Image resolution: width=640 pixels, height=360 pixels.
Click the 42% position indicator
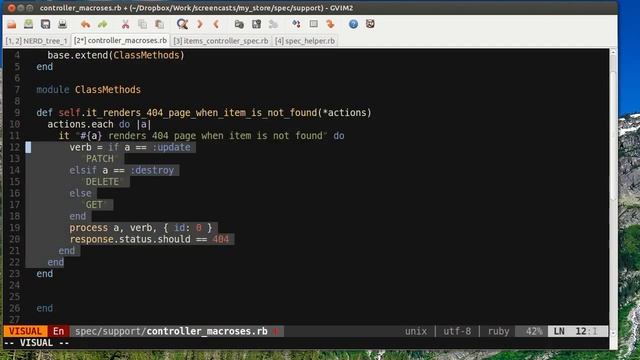[533, 331]
